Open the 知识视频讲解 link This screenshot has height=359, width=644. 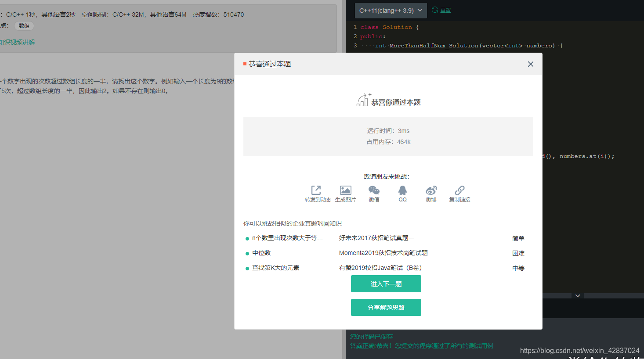[17, 42]
